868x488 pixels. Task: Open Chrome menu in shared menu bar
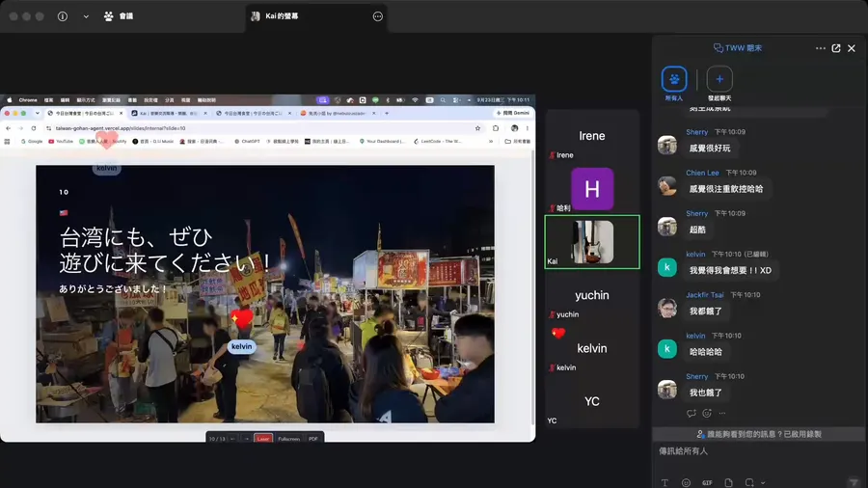28,100
